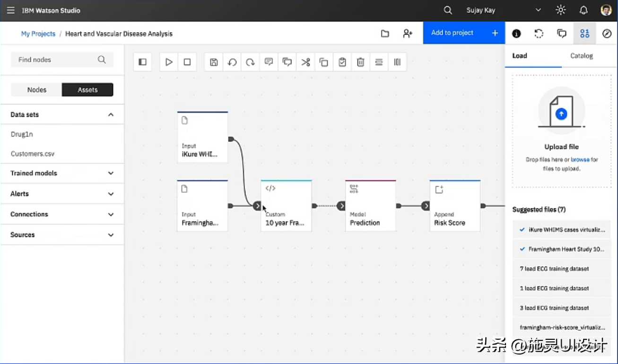Expand the Sources section
This screenshot has height=364, width=618.
coord(62,235)
